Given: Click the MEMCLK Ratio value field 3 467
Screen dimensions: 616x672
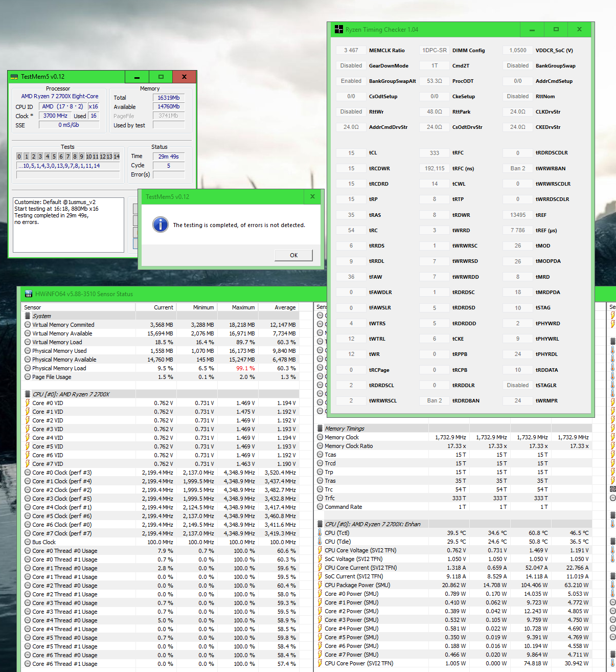Looking at the screenshot, I should tap(351, 50).
